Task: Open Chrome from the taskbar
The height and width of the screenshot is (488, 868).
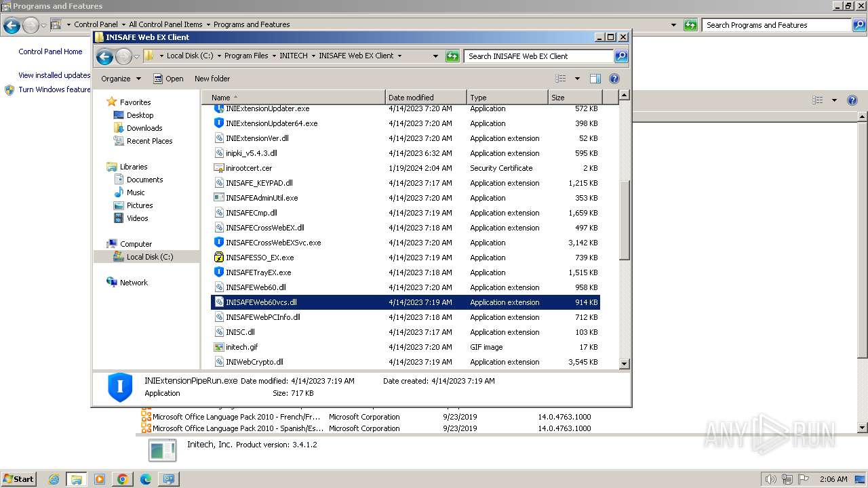Action: pos(122,479)
